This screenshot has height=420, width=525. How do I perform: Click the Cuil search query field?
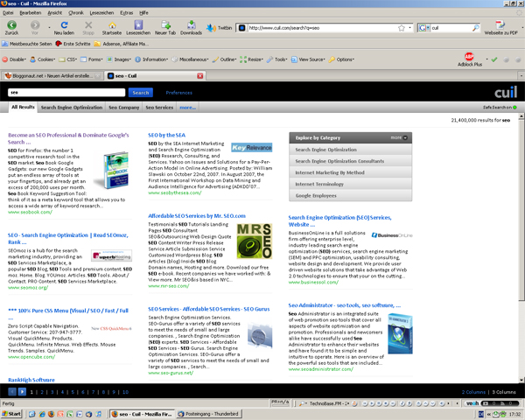66,93
